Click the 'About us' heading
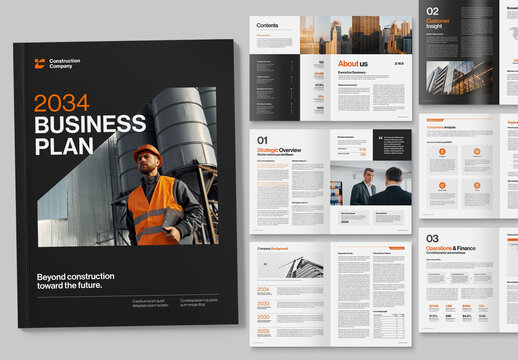The width and height of the screenshot is (518, 360). pyautogui.click(x=353, y=64)
